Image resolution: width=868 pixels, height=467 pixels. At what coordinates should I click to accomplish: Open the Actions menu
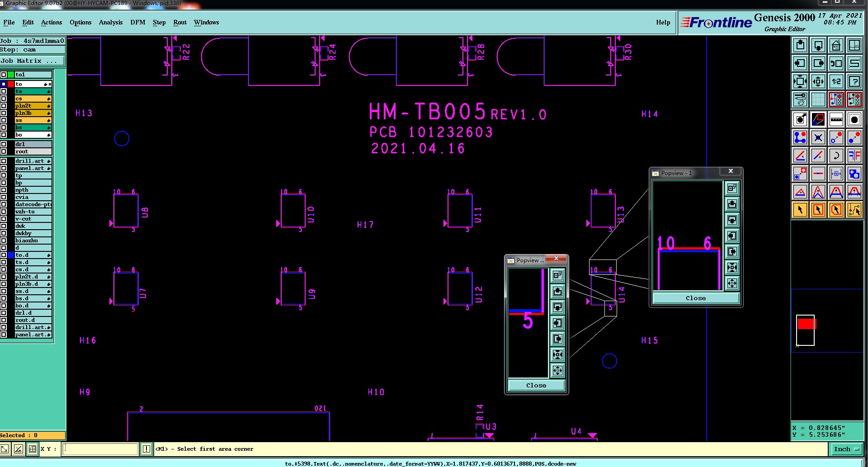pos(52,22)
